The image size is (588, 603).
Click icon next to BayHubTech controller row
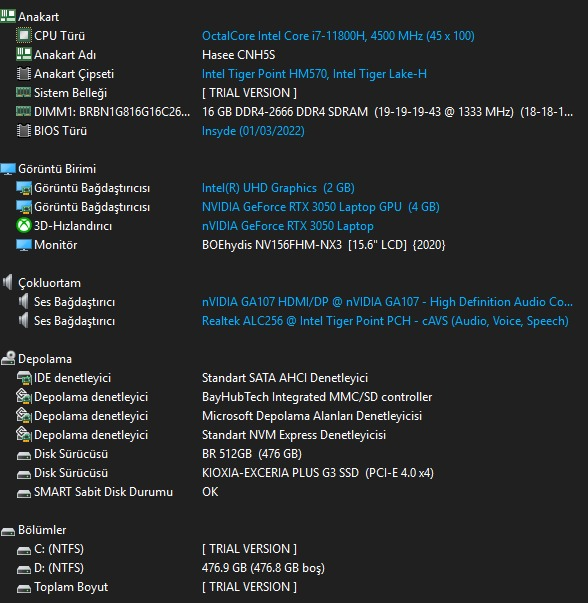coord(24,396)
